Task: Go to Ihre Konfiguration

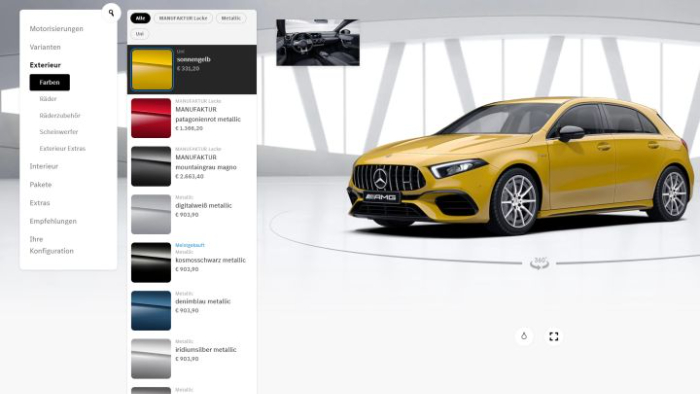Action: [51, 245]
